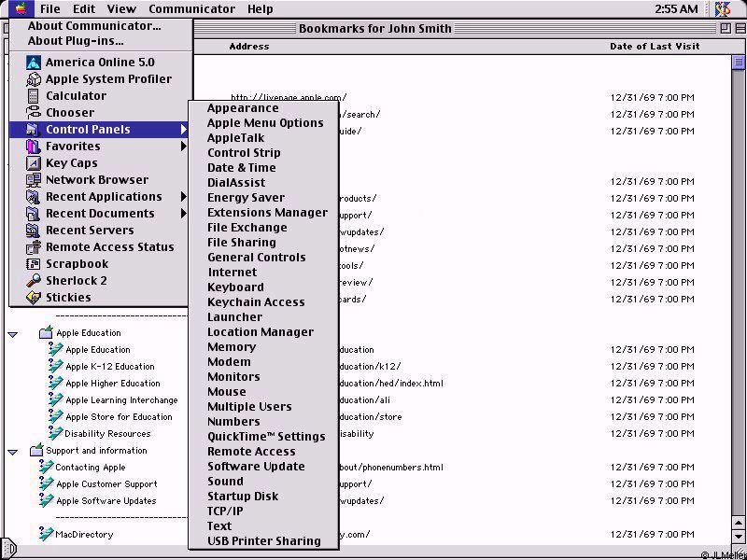Screen dimensions: 747x560
Task: Click the Stickies icon
Action: 33,298
